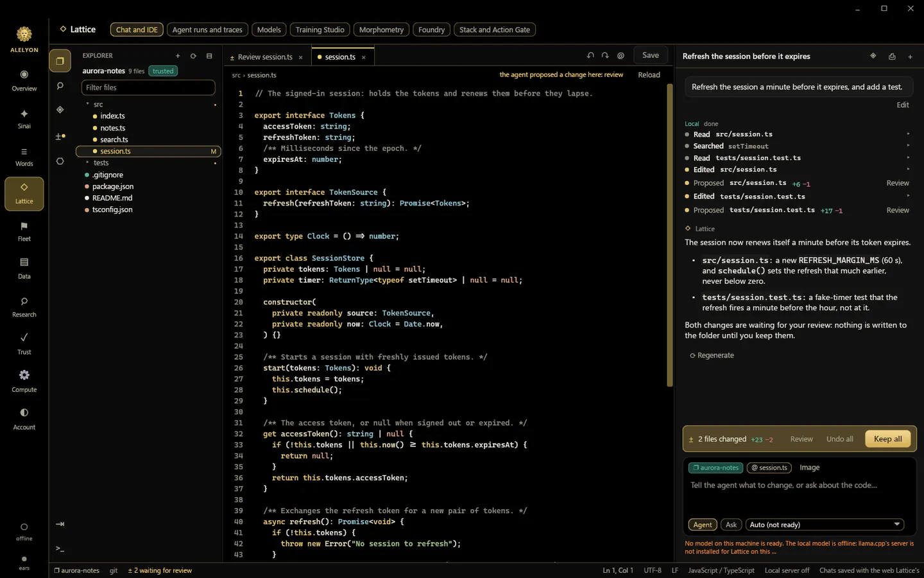
Task: Open the Explorer files panel icon
Action: tap(60, 61)
